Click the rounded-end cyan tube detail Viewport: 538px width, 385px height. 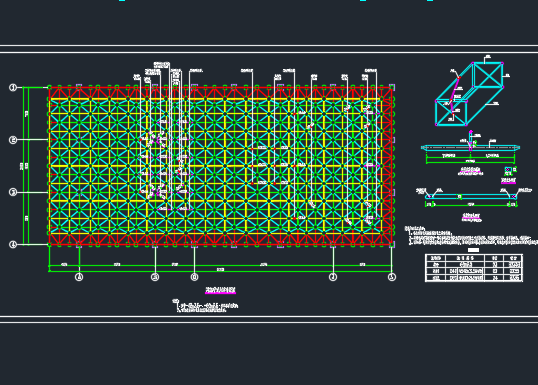pyautogui.click(x=471, y=197)
